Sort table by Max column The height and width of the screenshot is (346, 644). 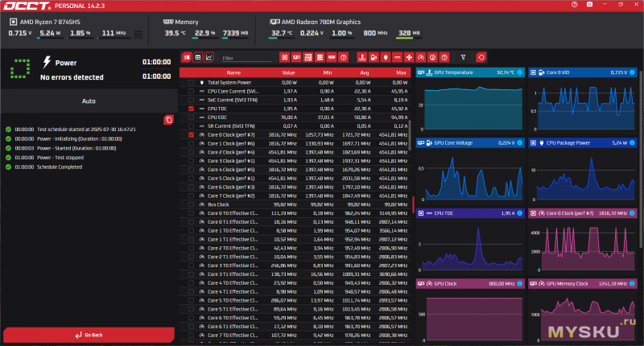pos(401,72)
